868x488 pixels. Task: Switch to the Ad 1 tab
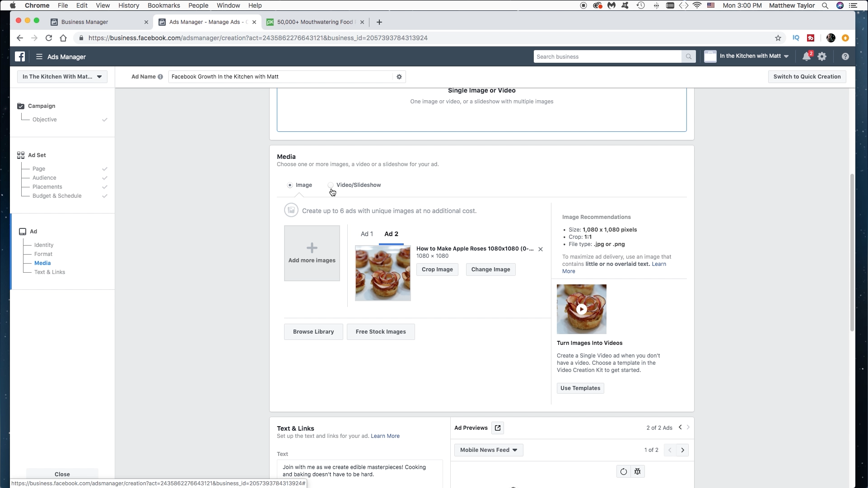367,234
